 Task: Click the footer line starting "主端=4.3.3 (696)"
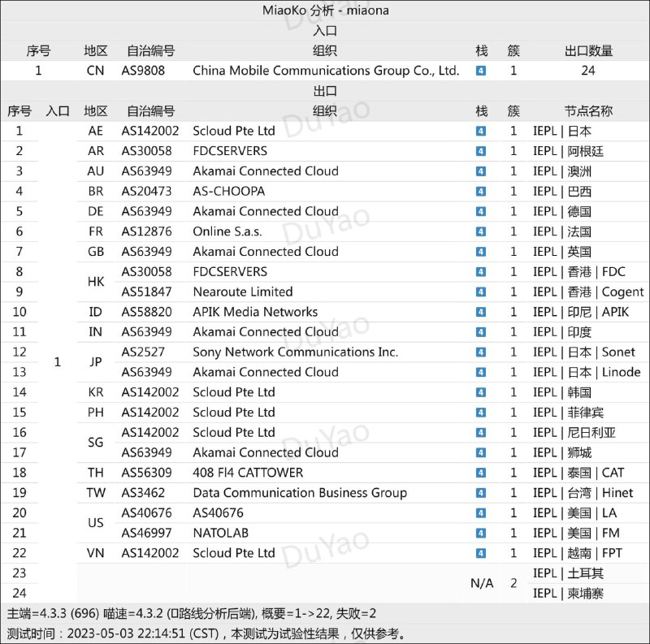[x=192, y=613]
